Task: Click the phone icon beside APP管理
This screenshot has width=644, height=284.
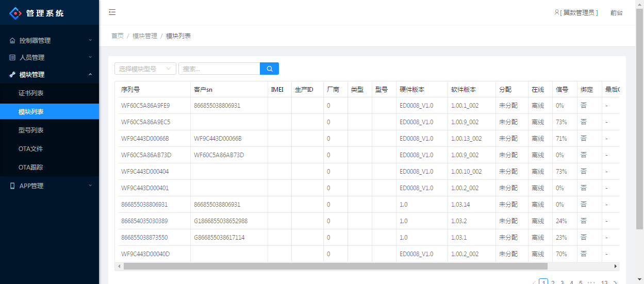Action: (x=12, y=186)
